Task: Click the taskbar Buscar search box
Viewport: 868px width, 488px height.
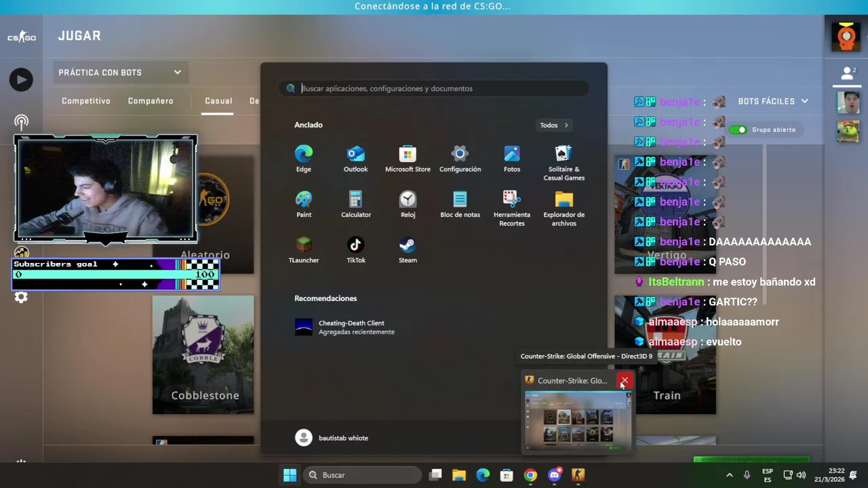Action: 363,475
